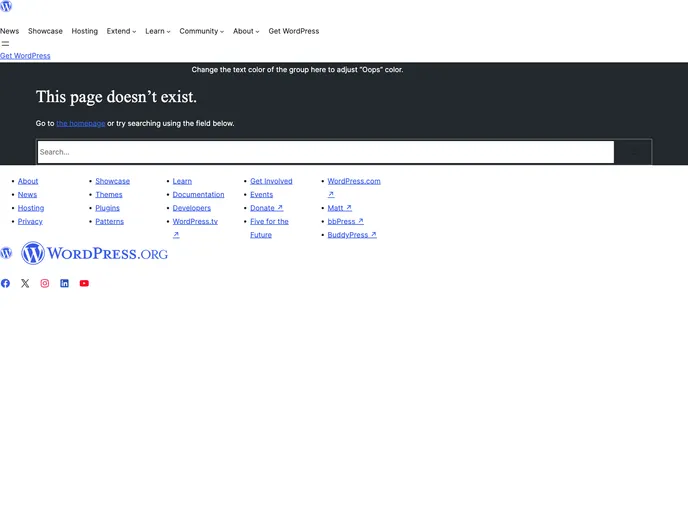Open the Events footer link
The width and height of the screenshot is (688, 512).
pos(262,195)
